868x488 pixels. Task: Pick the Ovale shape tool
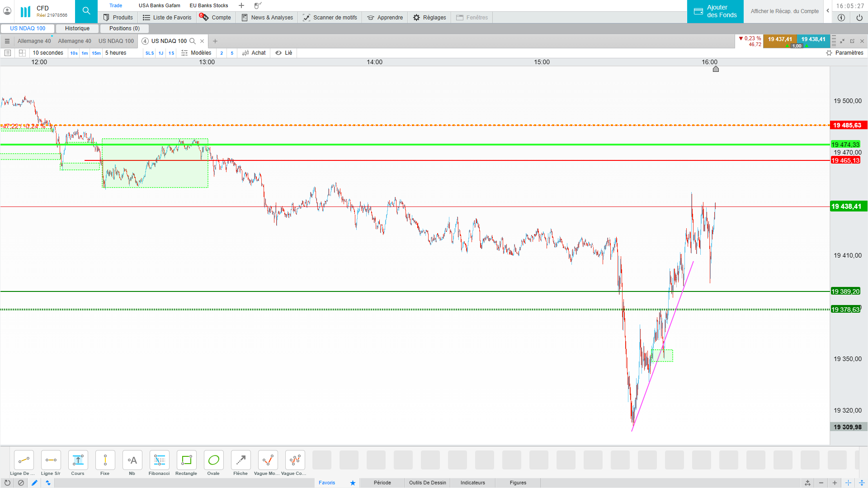(x=213, y=460)
